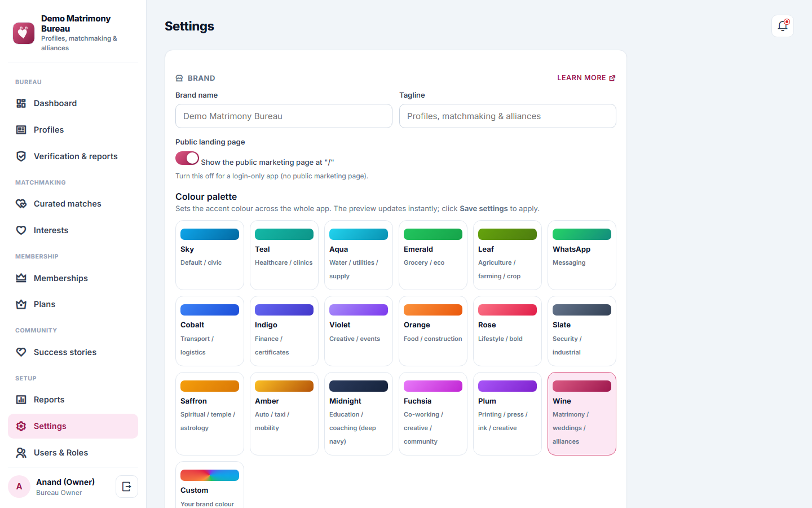The height and width of the screenshot is (508, 812).
Task: Click the Interests heart icon
Action: coord(21,230)
